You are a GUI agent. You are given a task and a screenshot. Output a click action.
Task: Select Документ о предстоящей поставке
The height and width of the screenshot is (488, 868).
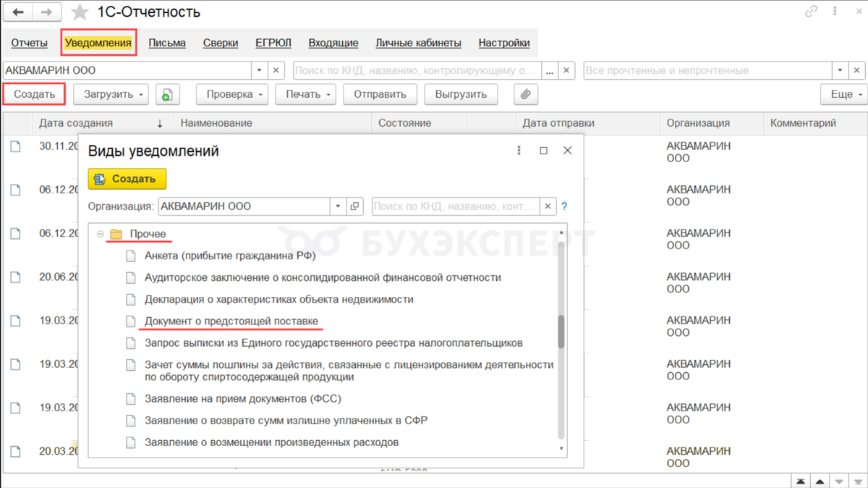tap(231, 321)
